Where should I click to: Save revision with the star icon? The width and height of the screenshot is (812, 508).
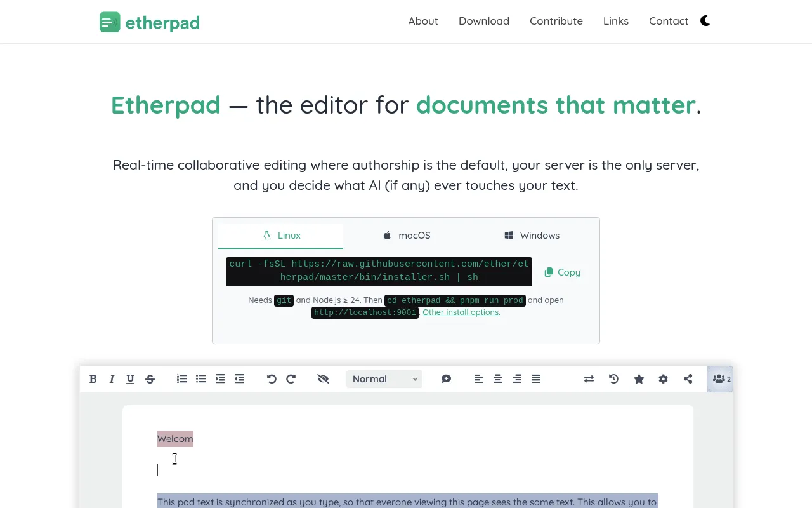pos(639,379)
